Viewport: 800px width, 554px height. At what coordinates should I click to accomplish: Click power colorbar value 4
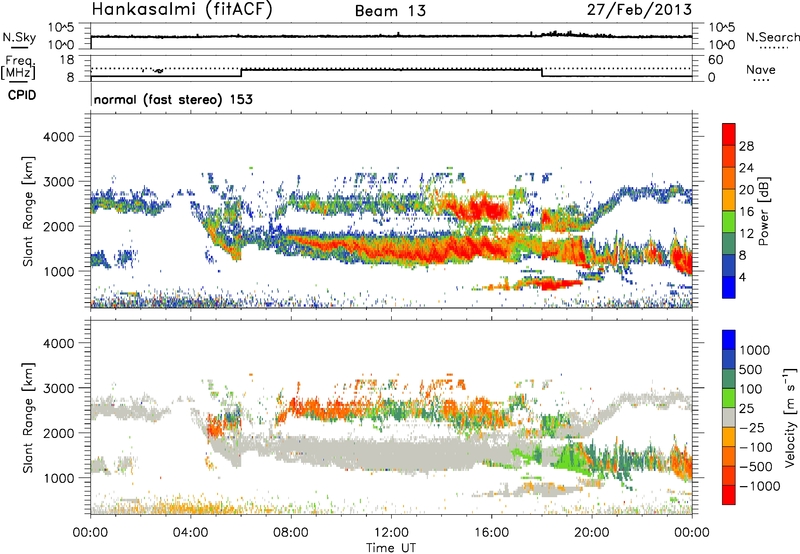pyautogui.click(x=742, y=277)
